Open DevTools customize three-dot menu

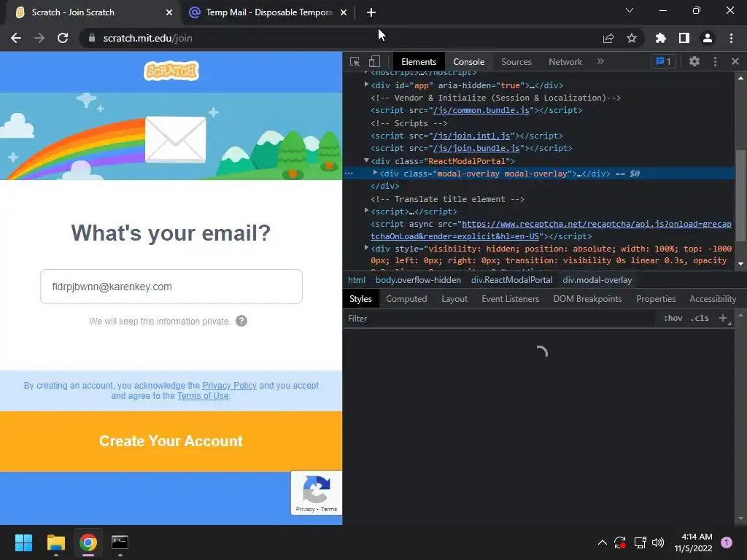pos(715,61)
